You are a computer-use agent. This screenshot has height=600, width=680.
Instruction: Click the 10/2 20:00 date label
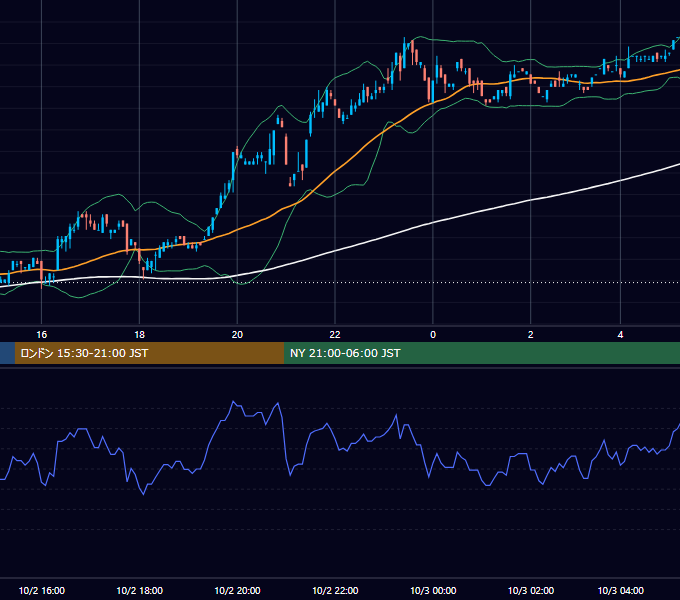[x=237, y=590]
